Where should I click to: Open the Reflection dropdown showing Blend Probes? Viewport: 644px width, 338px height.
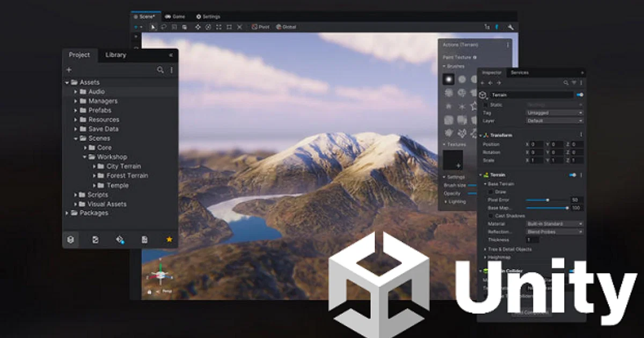[554, 232]
